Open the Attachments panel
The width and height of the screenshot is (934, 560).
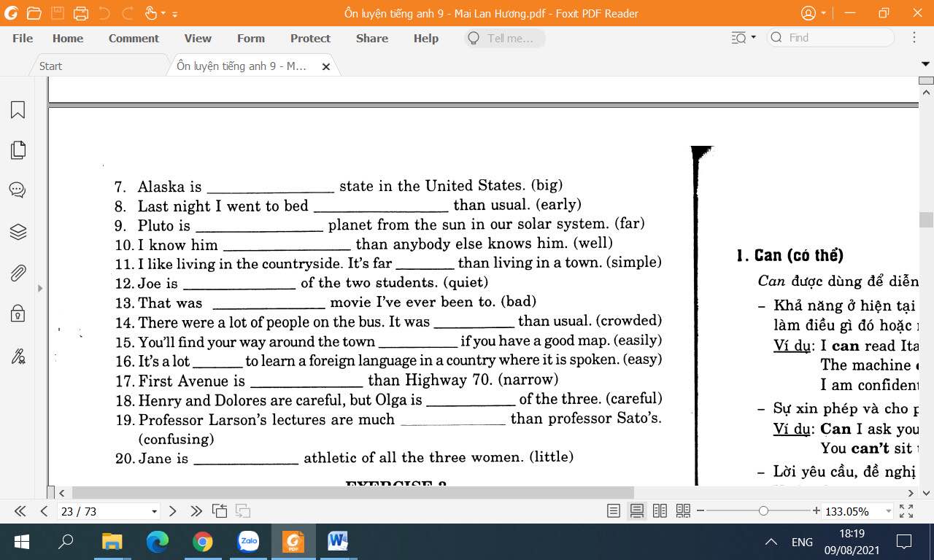click(x=18, y=273)
